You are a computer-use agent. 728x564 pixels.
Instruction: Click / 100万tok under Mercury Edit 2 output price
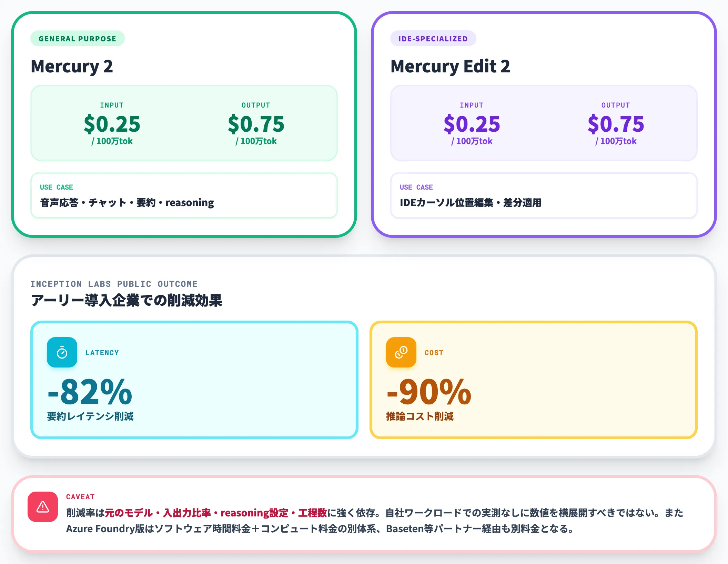pos(616,141)
